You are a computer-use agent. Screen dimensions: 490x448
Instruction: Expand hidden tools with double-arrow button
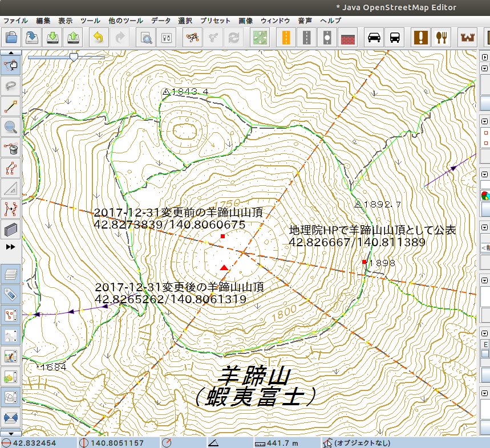pos(11,247)
